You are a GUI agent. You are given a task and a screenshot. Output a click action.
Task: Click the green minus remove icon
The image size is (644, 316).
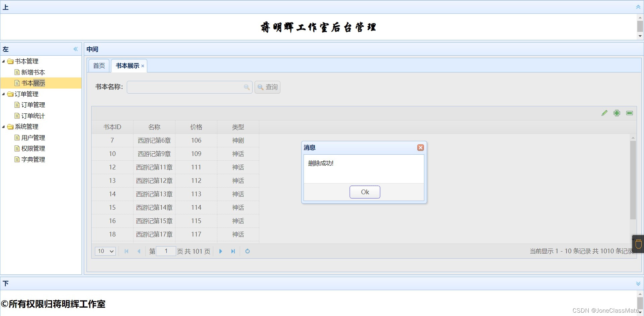[x=630, y=113]
